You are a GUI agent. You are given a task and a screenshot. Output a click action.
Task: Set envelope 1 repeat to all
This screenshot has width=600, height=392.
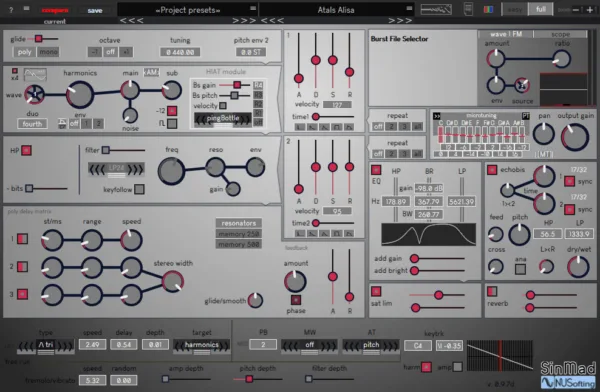417,126
